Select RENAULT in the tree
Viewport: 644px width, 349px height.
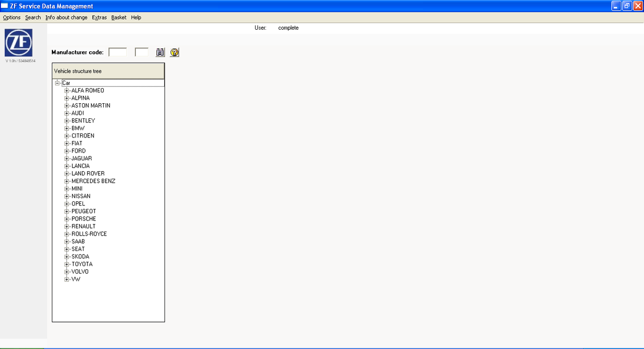(84, 227)
